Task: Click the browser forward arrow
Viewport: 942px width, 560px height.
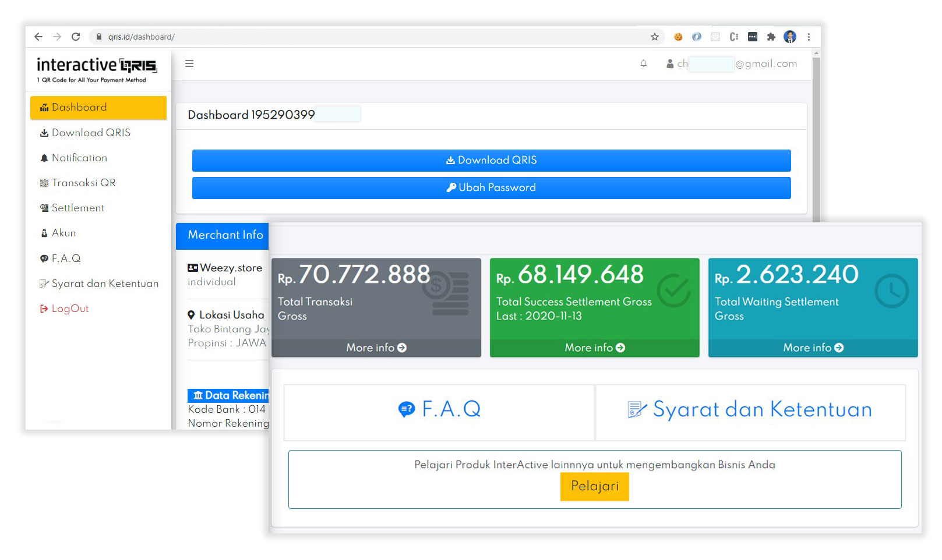Action: coord(57,37)
